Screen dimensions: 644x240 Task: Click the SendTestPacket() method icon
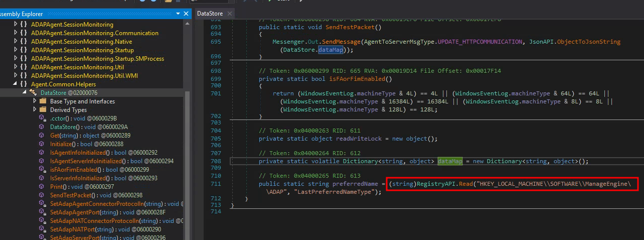pyautogui.click(x=42, y=195)
